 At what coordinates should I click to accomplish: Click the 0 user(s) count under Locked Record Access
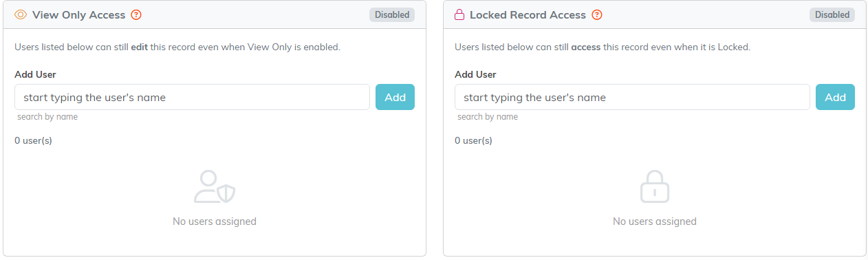click(474, 140)
